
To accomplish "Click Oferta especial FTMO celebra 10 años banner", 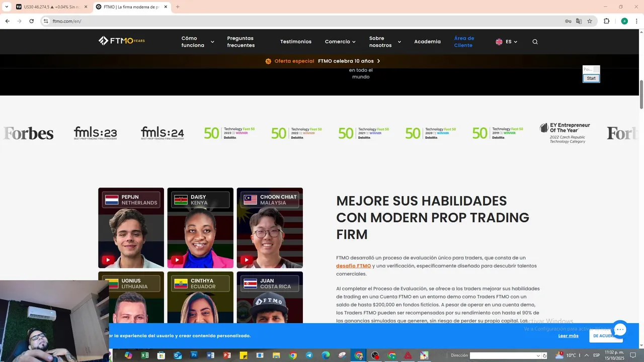I will pos(323,61).
